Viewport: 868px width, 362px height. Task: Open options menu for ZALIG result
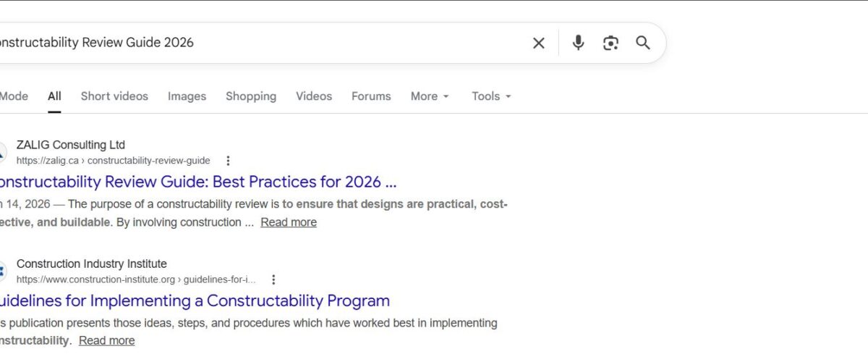[x=228, y=161]
